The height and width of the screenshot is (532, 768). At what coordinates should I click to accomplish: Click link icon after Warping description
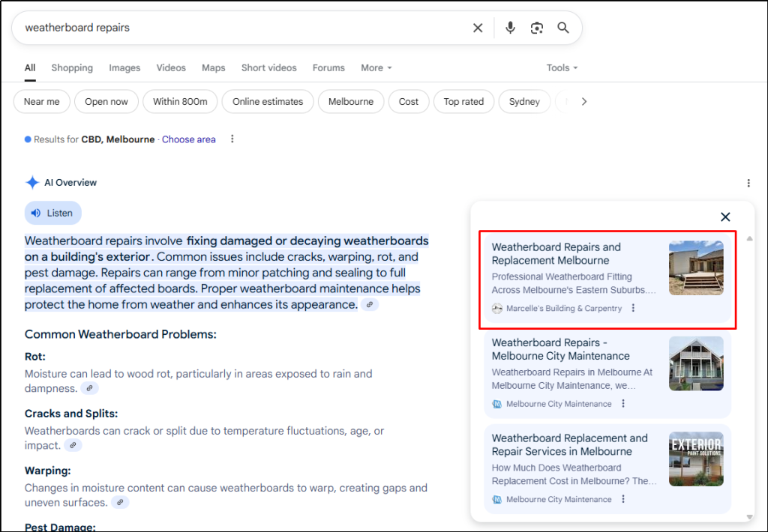[x=120, y=502]
